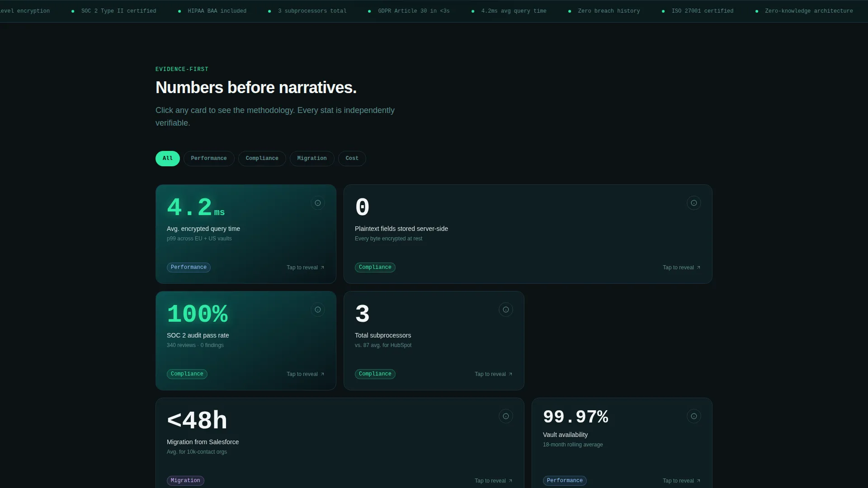The height and width of the screenshot is (488, 868).
Task: Reveal Migration from Salesforce methodology
Action: click(x=494, y=481)
